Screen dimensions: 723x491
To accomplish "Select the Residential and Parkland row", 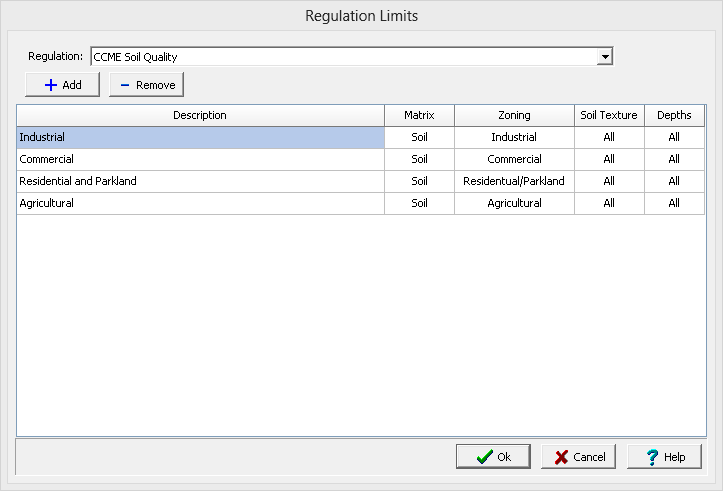I will 200,181.
